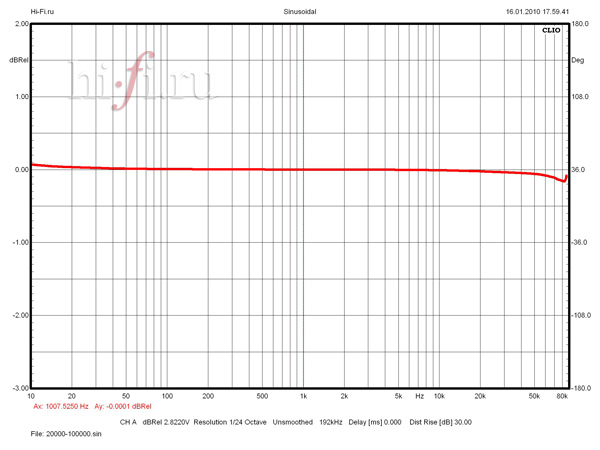The height and width of the screenshot is (450, 600).
Task: Click the Hz label on the frequency axis
Action: pos(420,396)
